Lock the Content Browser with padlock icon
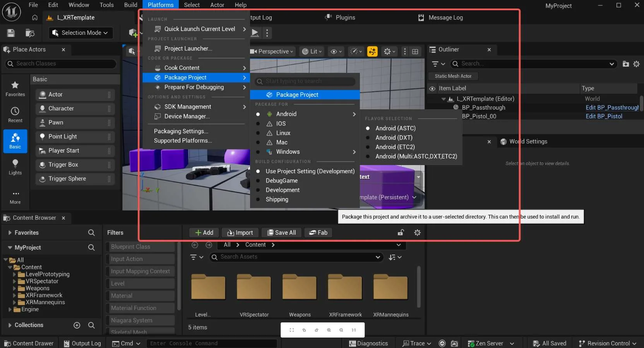This screenshot has height=348, width=644. pyautogui.click(x=401, y=233)
